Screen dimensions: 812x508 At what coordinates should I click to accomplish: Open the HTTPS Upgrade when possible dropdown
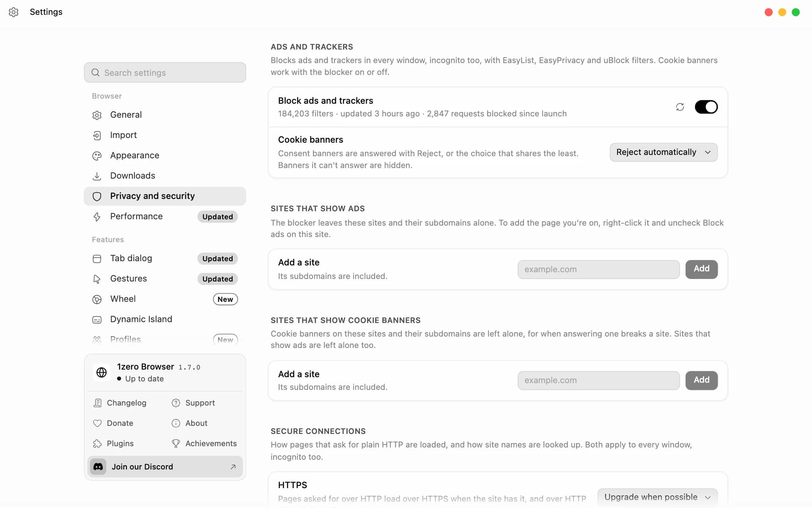tap(657, 497)
